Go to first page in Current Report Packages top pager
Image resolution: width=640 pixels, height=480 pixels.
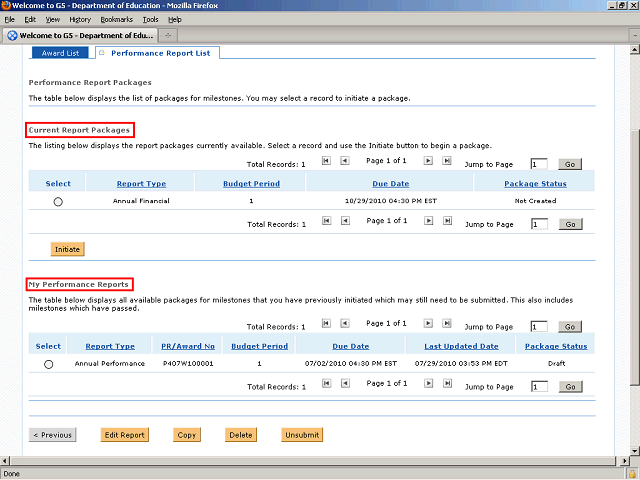click(x=326, y=160)
